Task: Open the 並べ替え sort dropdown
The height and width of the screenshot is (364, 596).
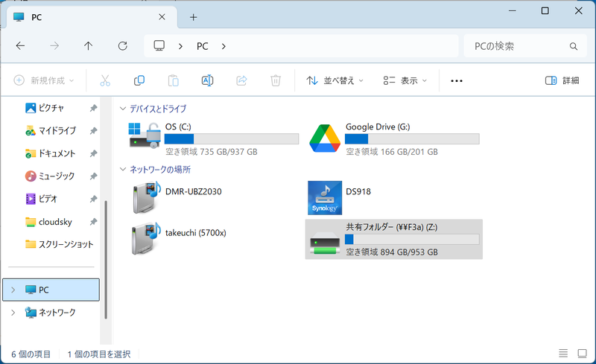Action: [335, 80]
